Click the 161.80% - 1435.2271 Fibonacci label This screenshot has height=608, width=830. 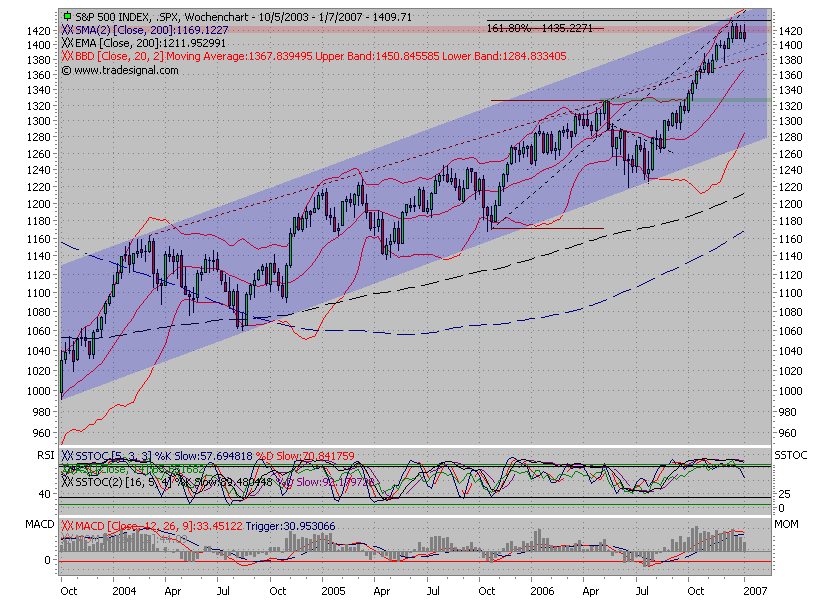click(539, 28)
